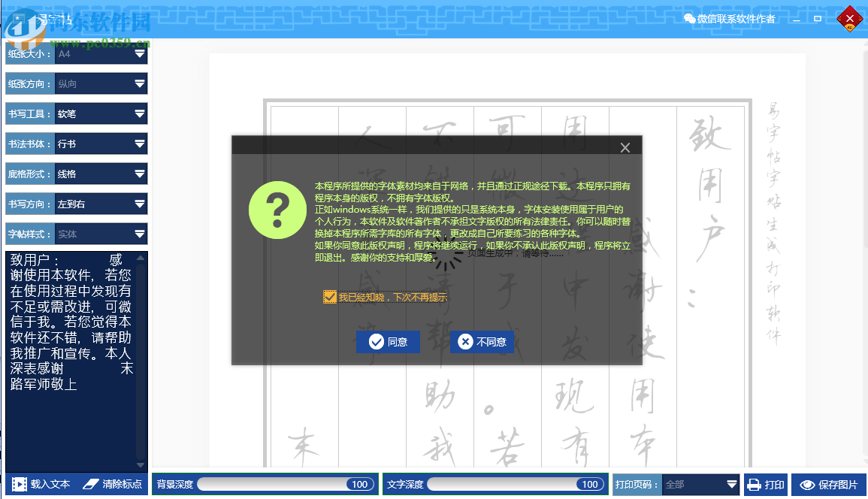
Task: Expand the 纸张方向 orientation dropdown
Action: pyautogui.click(x=138, y=83)
